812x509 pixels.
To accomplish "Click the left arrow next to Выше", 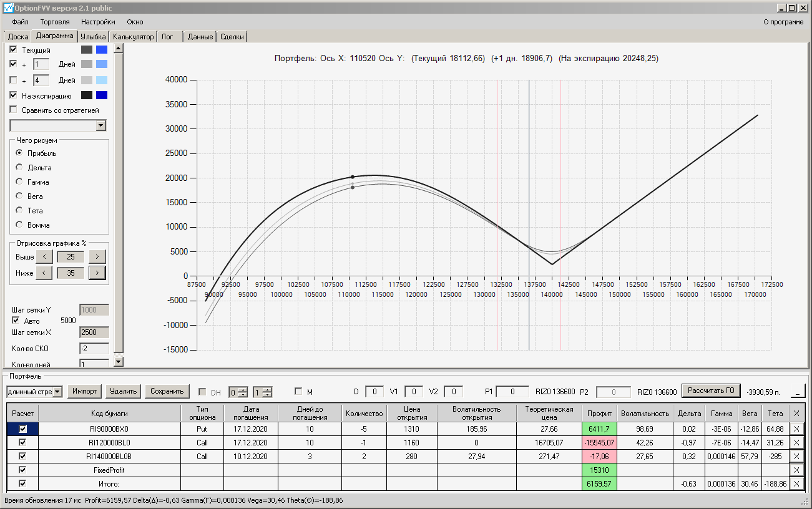I will pos(44,256).
